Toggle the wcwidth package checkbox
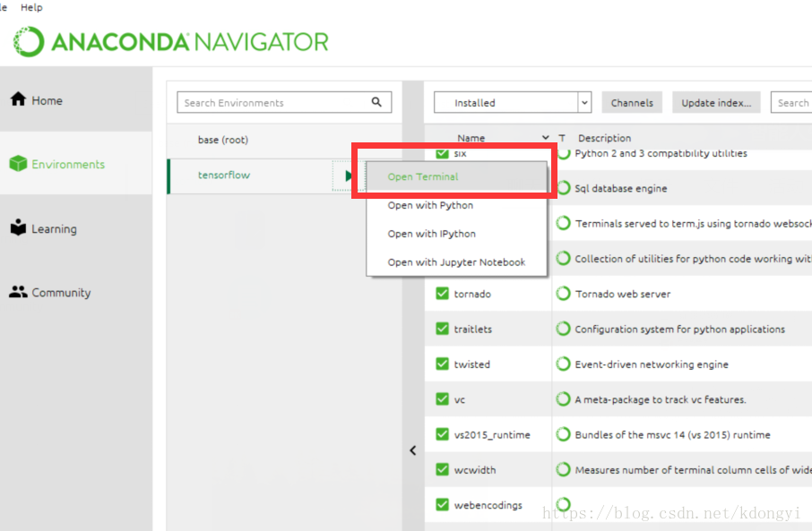812x531 pixels. click(x=442, y=469)
